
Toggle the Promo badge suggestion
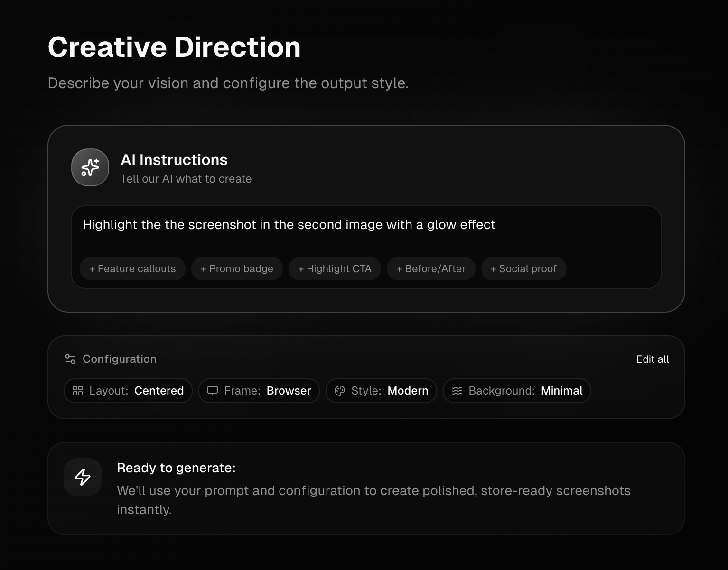tap(236, 268)
